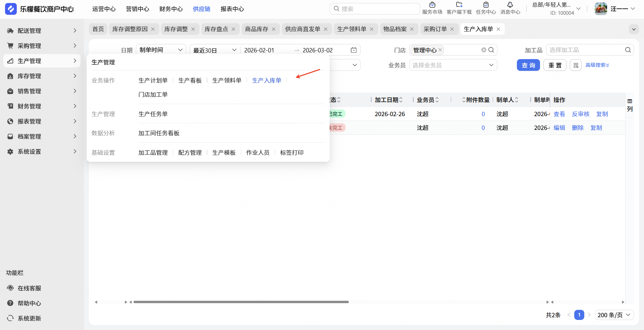Open the 服务市场 service market icon
644x330 pixels.
(432, 5)
